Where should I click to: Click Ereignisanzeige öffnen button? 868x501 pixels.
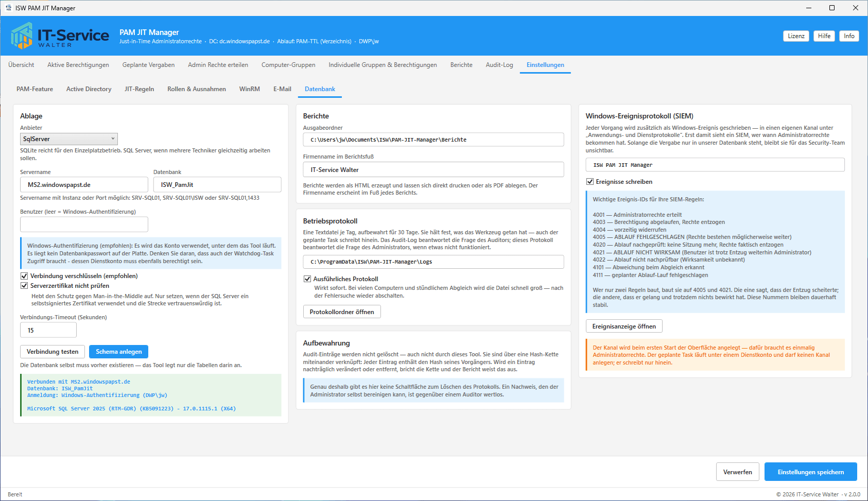(x=624, y=326)
